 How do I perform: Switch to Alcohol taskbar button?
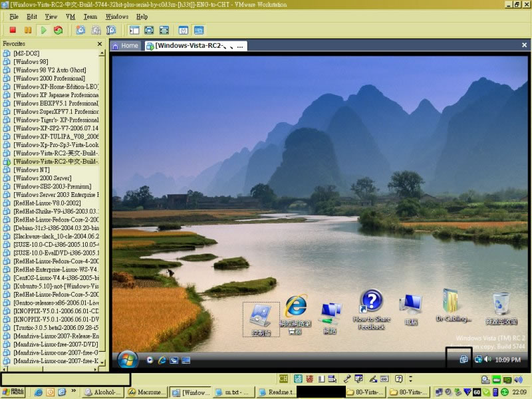pyautogui.click(x=104, y=392)
